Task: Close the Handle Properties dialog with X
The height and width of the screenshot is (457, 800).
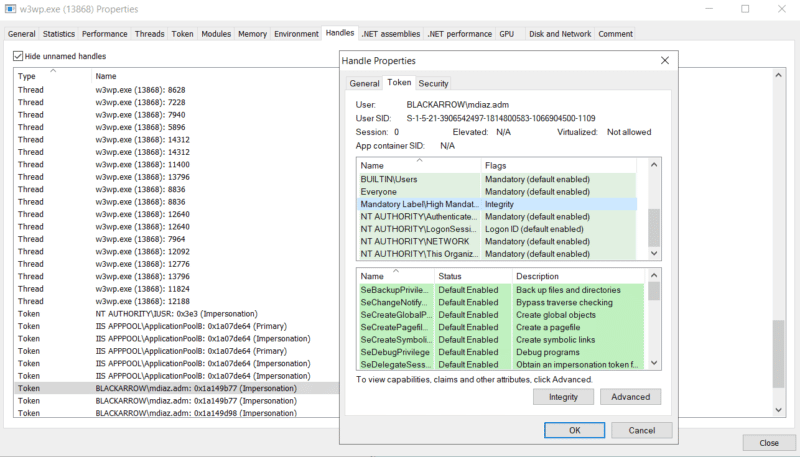Action: click(x=664, y=61)
